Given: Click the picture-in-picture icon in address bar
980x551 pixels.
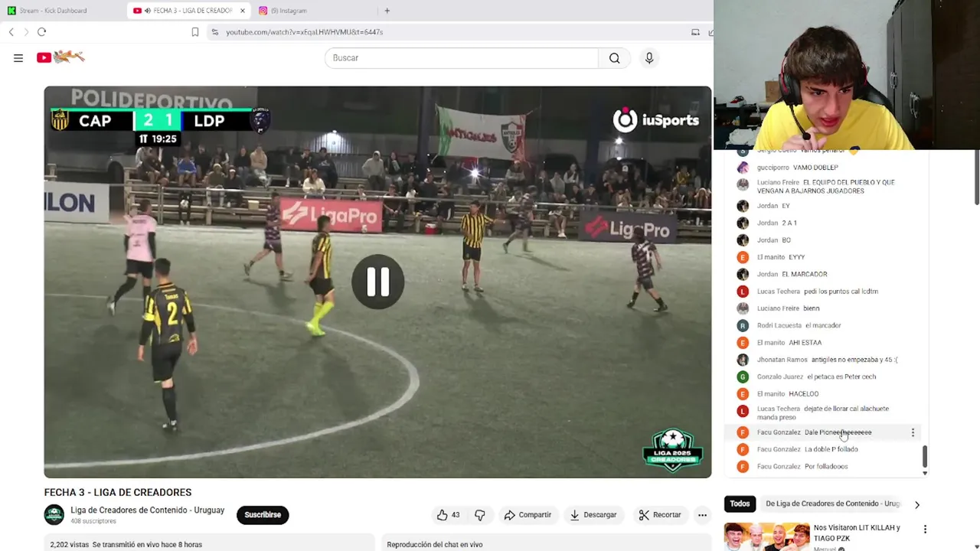Looking at the screenshot, I should pyautogui.click(x=695, y=32).
